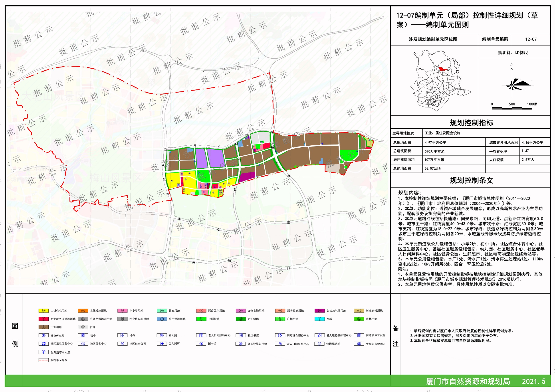This screenshot has height=392, width=555.
Task: Click the 街道级体育设施 legend icon
Action: [359, 335]
